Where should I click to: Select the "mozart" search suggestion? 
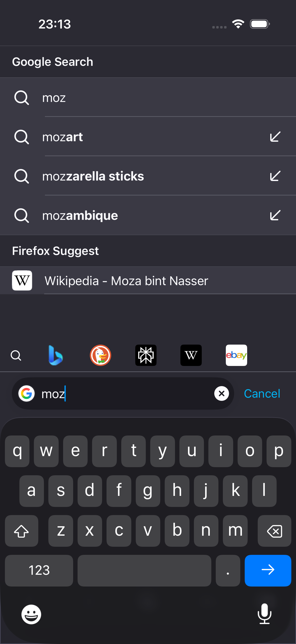click(x=148, y=137)
